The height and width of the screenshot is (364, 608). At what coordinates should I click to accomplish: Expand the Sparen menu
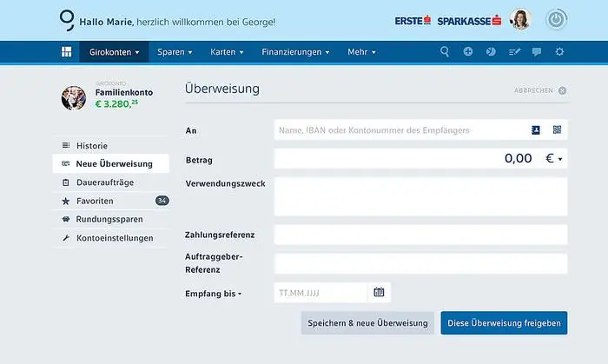tap(175, 52)
